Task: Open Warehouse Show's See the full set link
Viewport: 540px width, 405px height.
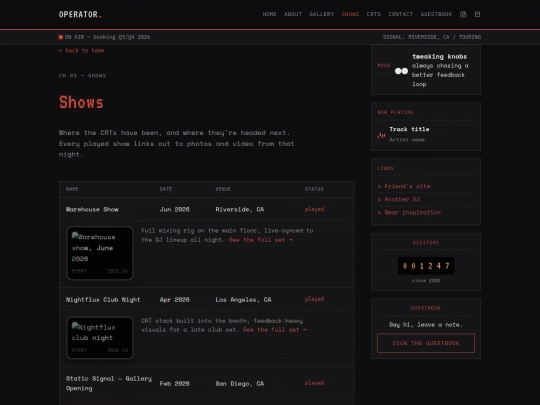Action: tap(261, 240)
